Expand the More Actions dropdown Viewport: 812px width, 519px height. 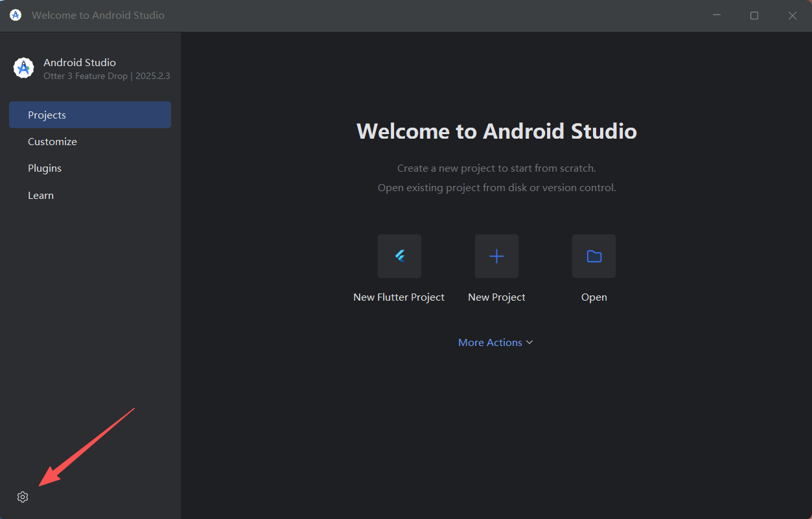click(496, 342)
